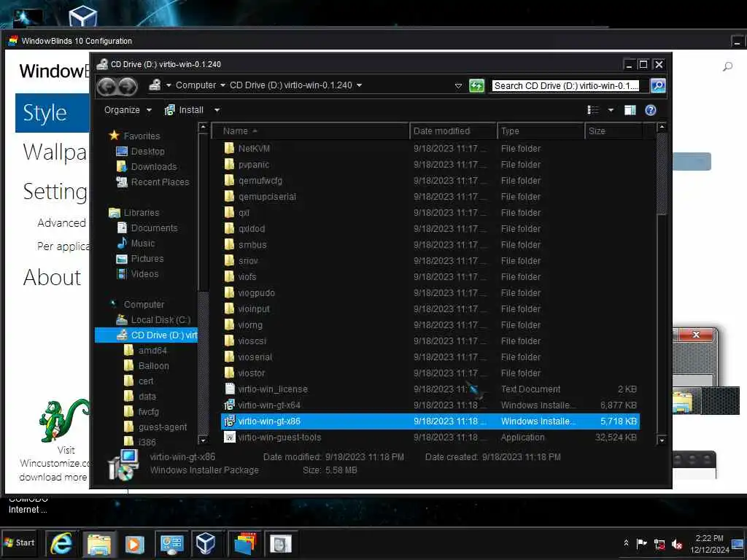Click the WindowBlinds search magnifier
The width and height of the screenshot is (747, 560).
coord(727,66)
